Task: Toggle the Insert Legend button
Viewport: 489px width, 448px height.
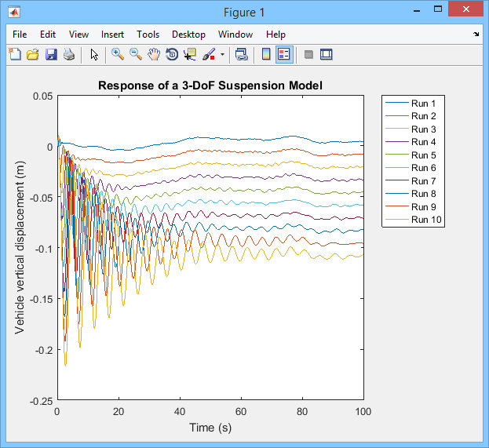Action: click(x=284, y=54)
